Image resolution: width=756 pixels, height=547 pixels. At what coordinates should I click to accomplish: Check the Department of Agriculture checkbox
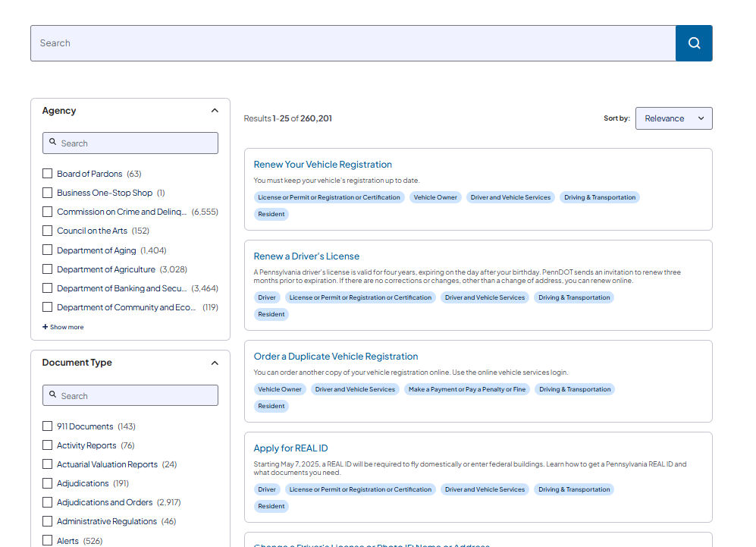(47, 269)
